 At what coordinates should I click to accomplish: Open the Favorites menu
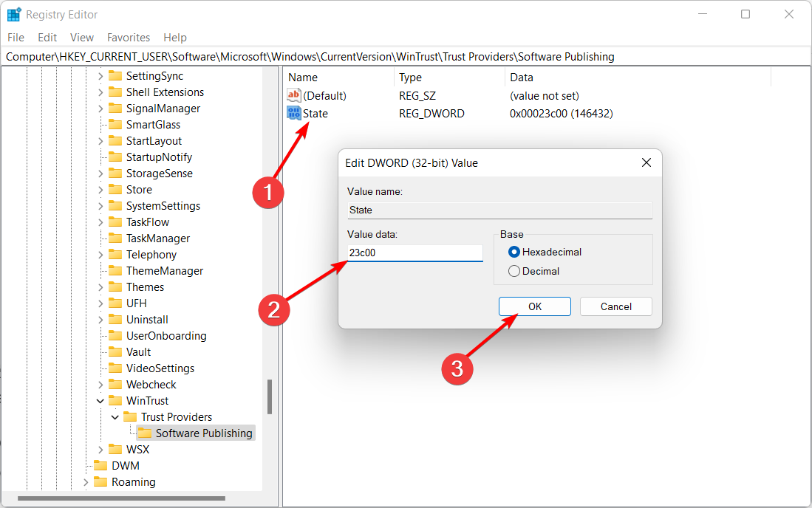click(129, 37)
